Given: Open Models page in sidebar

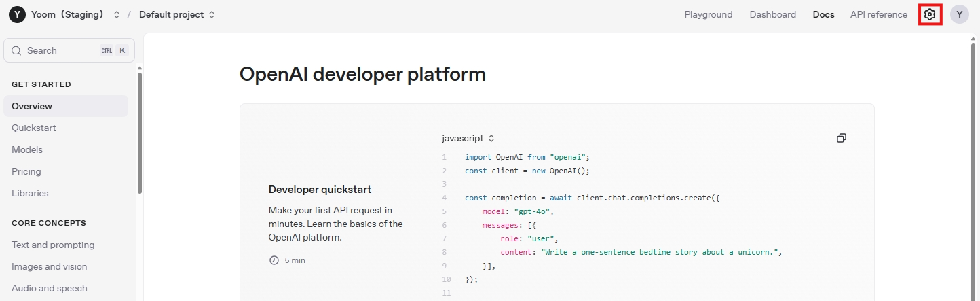Looking at the screenshot, I should [x=27, y=149].
